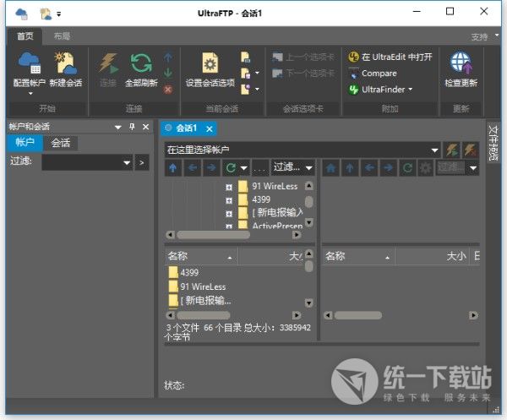Click the blue up-folder arrow in local pane
The image size is (507, 420).
click(172, 167)
